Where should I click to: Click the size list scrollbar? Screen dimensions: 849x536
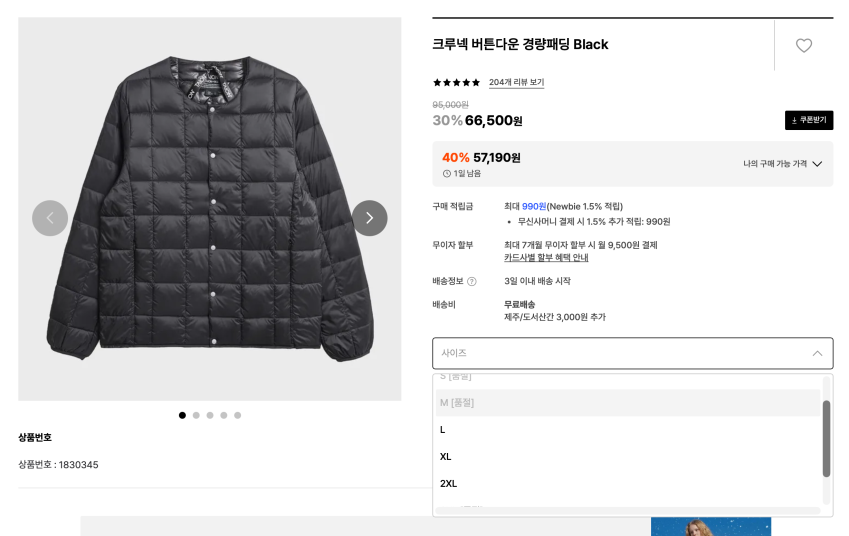coord(826,440)
